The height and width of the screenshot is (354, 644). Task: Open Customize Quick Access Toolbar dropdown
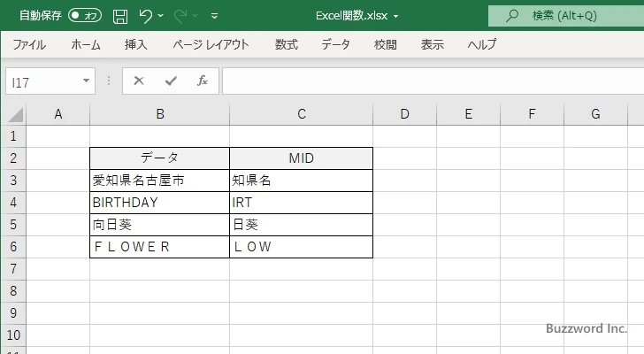tap(214, 16)
